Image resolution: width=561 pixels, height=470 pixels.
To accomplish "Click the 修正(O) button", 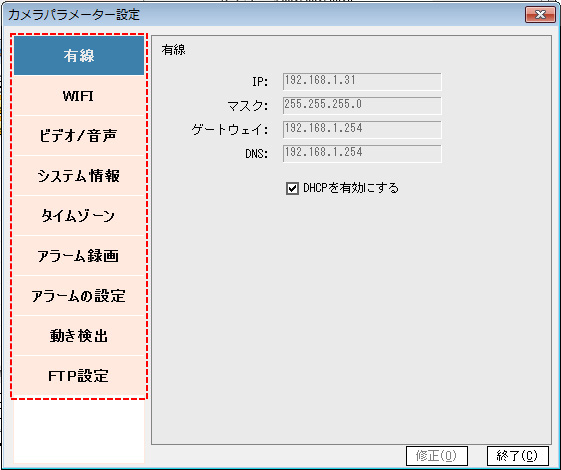I will coord(437,456).
